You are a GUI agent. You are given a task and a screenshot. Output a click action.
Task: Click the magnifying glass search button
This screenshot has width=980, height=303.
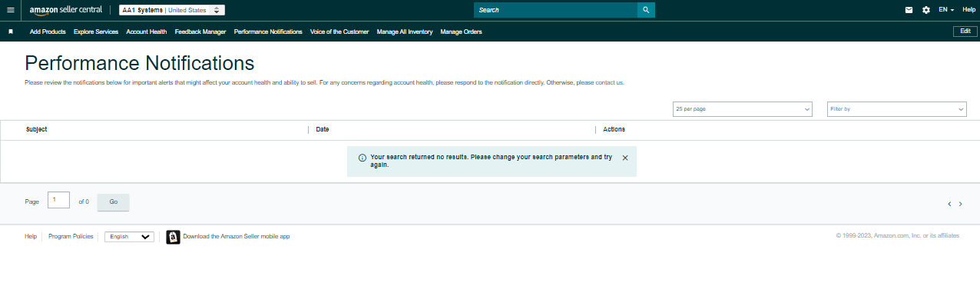click(x=646, y=10)
